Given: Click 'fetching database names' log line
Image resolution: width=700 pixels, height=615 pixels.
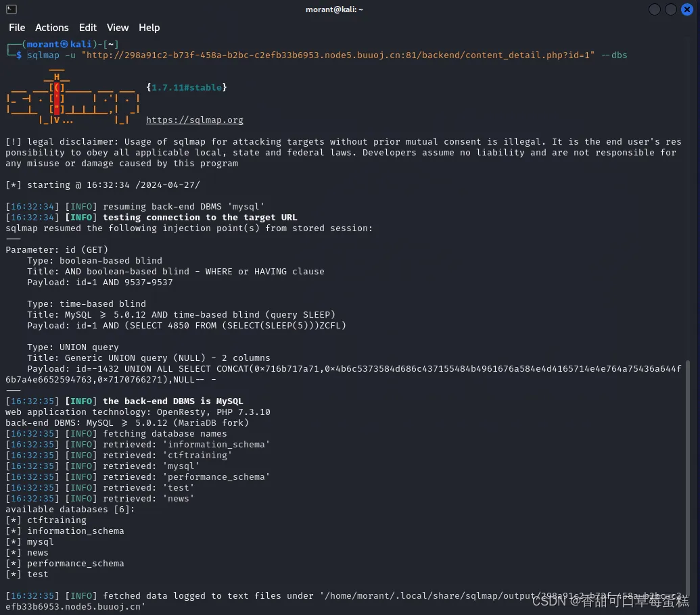Looking at the screenshot, I should tap(116, 433).
